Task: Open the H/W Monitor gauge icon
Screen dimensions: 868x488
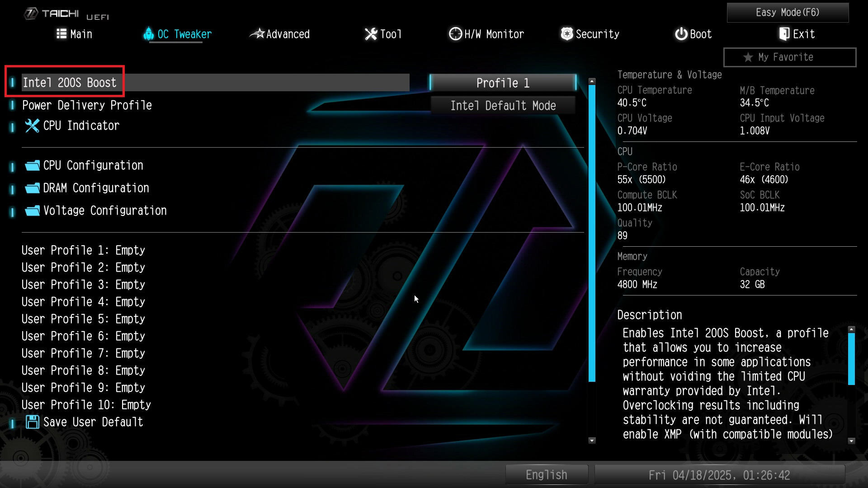Action: 455,34
